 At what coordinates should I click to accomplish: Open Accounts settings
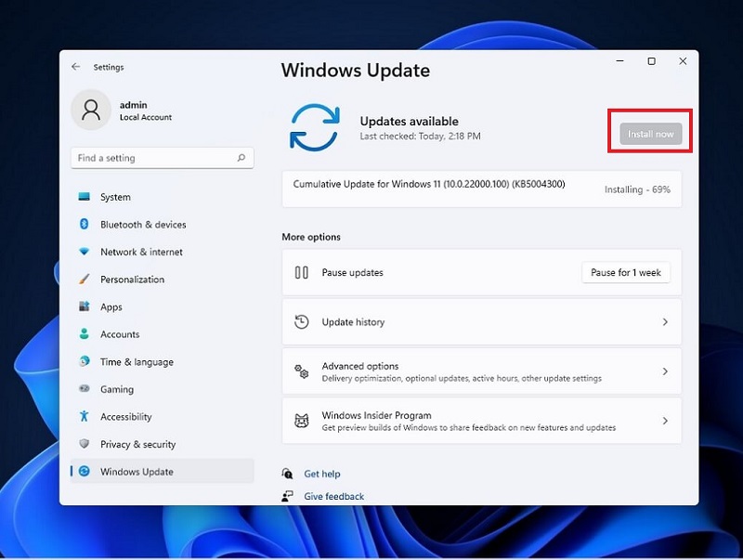click(162, 334)
